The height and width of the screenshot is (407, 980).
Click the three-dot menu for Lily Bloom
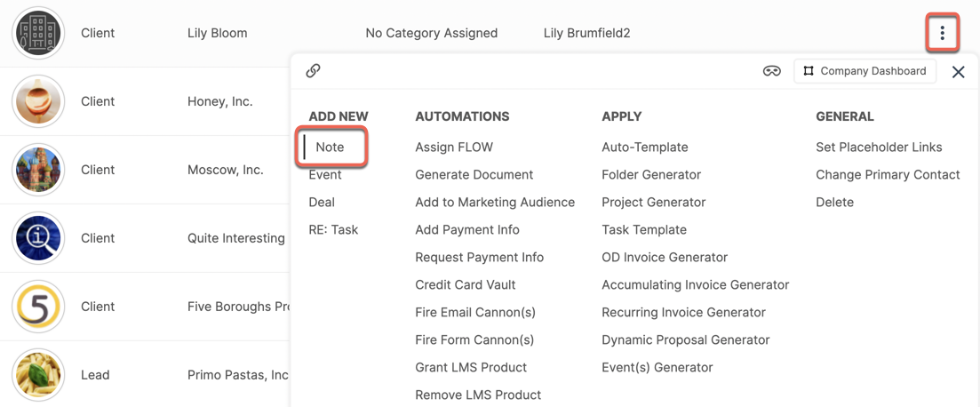coord(942,33)
